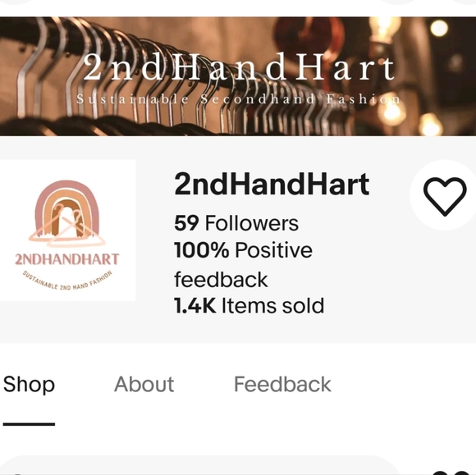Click the partially visible icon beside search bar
Viewport: 476px width, 475px height.
tap(454, 473)
